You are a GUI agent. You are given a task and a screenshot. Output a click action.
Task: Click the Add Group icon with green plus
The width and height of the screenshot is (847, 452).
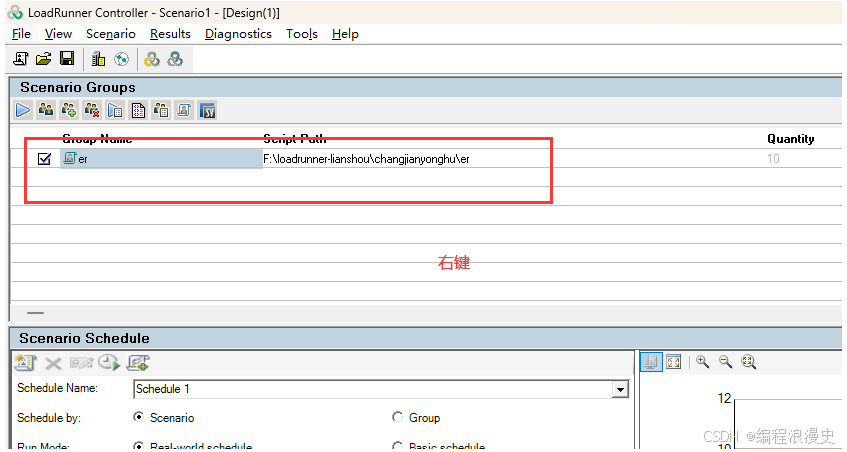(x=69, y=110)
